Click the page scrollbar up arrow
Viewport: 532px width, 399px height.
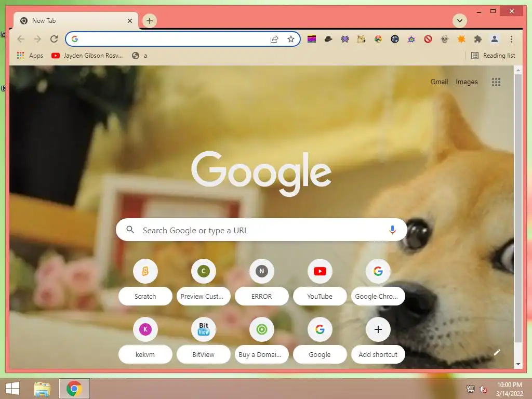pyautogui.click(x=518, y=70)
